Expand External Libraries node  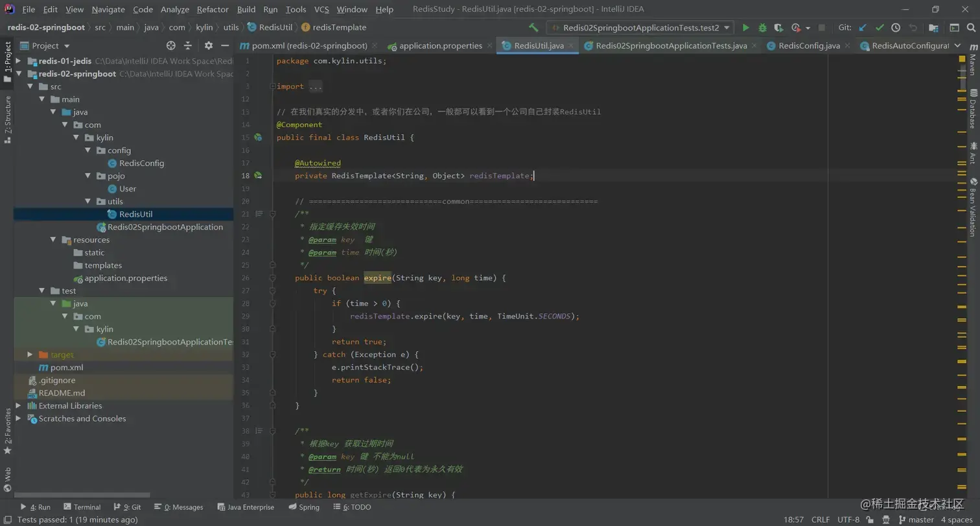tap(18, 406)
